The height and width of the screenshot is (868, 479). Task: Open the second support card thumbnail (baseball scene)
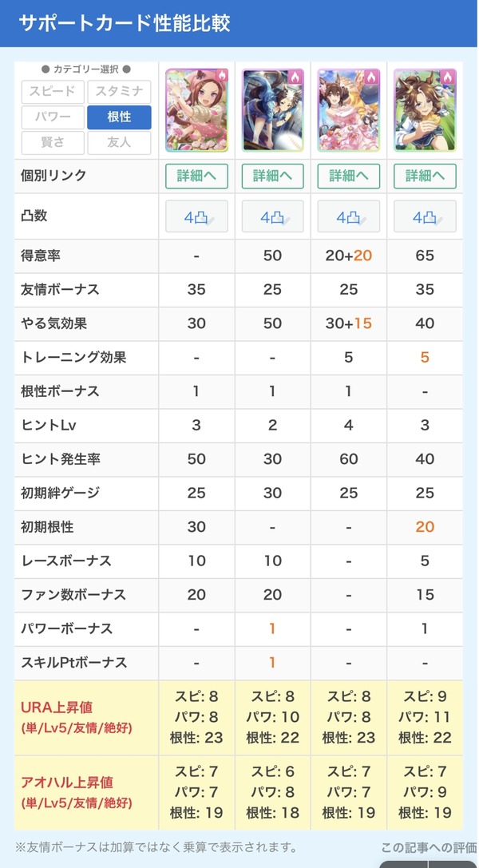click(x=273, y=110)
